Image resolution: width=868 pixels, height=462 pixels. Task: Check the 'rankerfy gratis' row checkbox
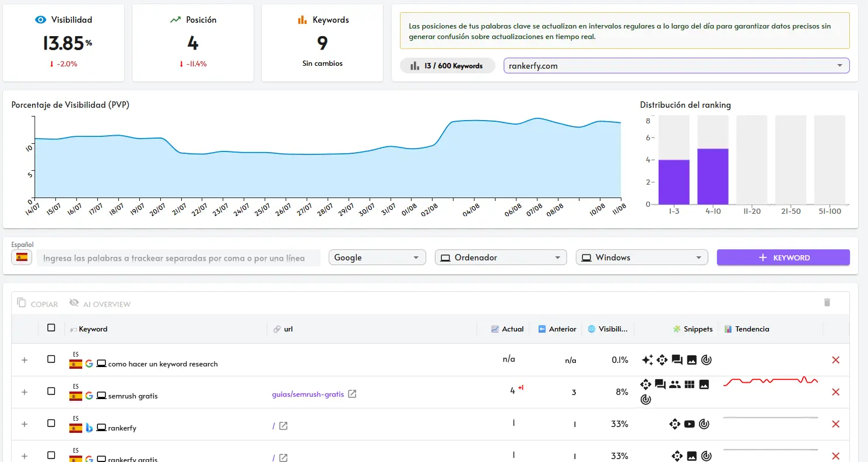point(51,456)
